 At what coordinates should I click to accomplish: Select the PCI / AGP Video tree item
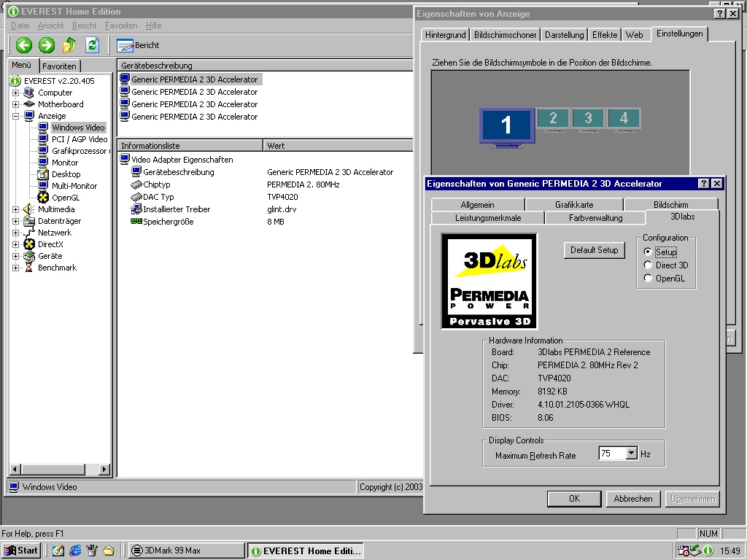pos(79,139)
